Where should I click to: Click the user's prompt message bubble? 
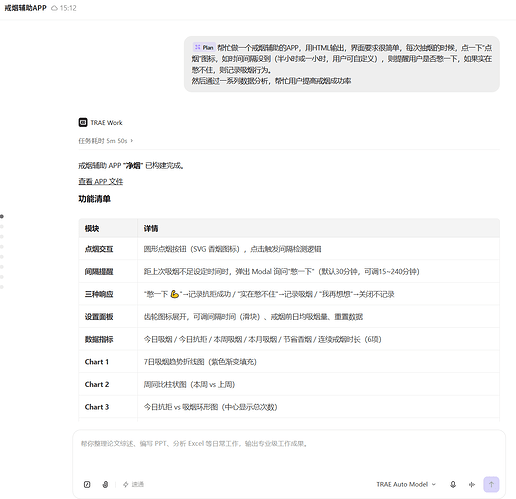pos(342,64)
